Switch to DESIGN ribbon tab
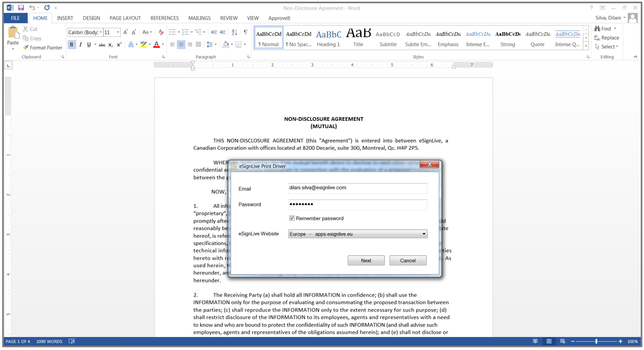 [91, 18]
